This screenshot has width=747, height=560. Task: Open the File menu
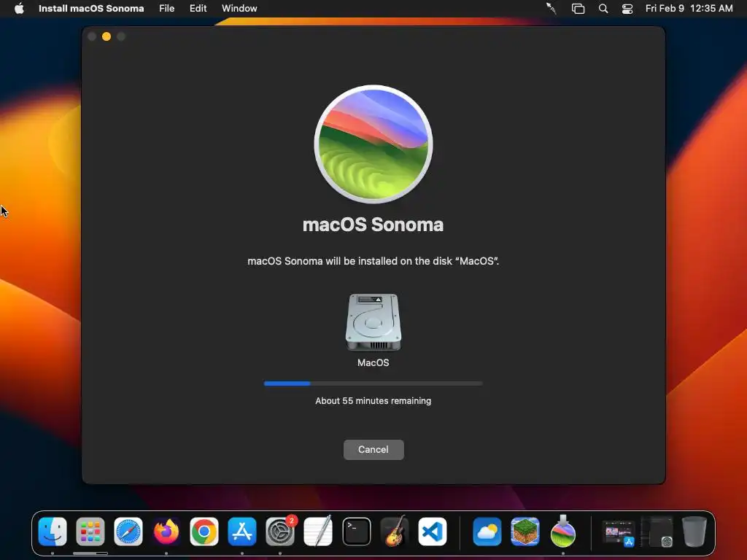[x=167, y=9]
